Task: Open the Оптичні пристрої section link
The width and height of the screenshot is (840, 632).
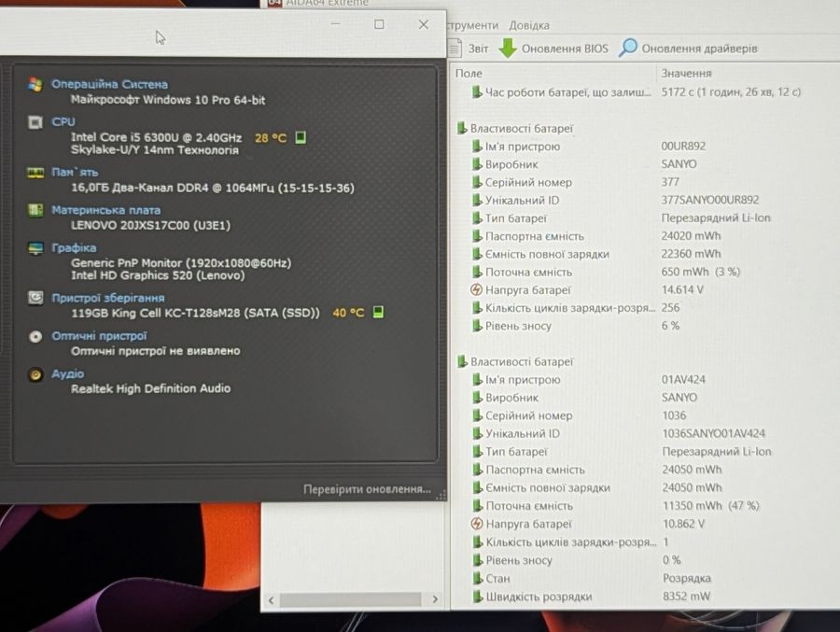Action: (x=99, y=336)
